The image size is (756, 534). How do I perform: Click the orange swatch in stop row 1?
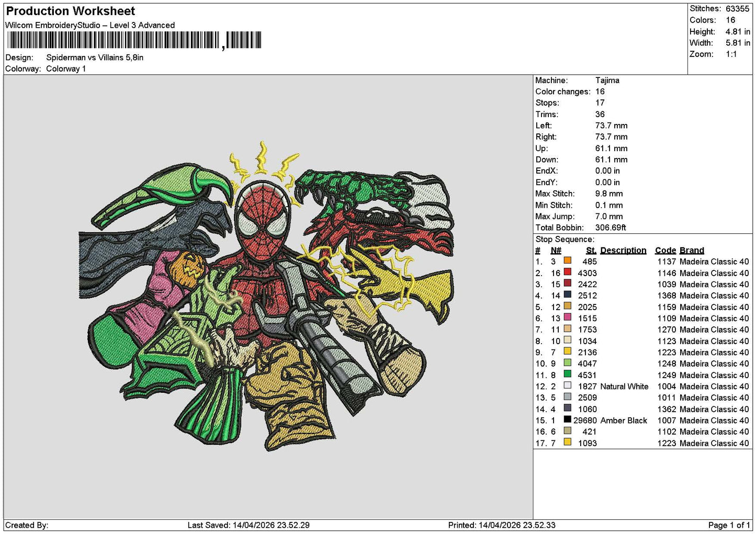567,261
